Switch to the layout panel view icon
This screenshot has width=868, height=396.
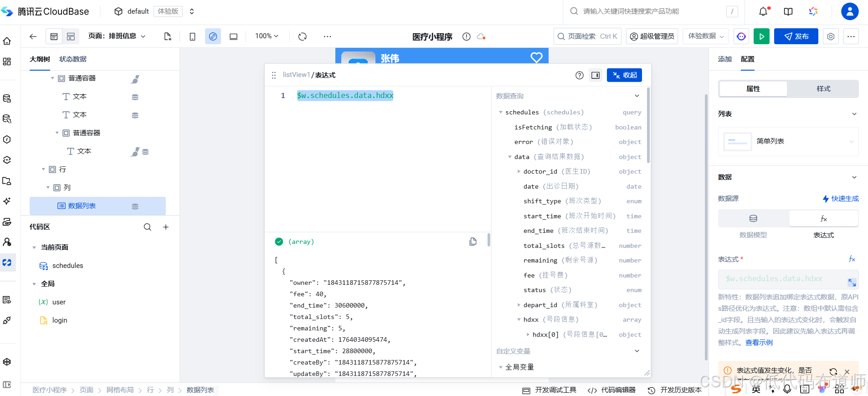point(71,36)
